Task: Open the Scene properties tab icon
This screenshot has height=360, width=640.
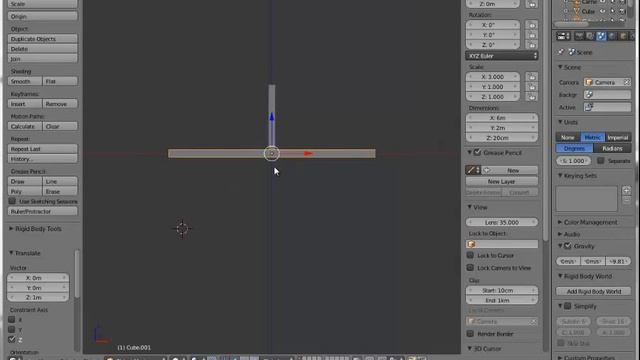Action: coord(601,36)
